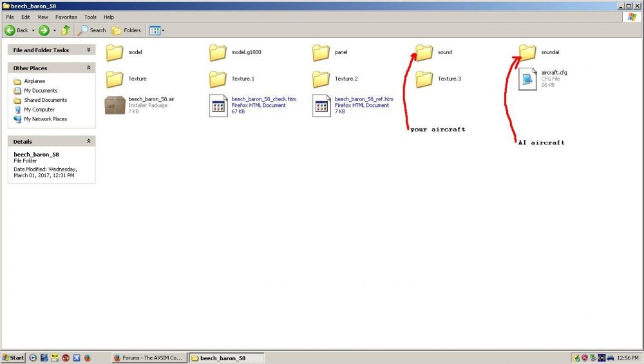Go to Airplanes folder link
The image size is (644, 364).
[x=35, y=81]
